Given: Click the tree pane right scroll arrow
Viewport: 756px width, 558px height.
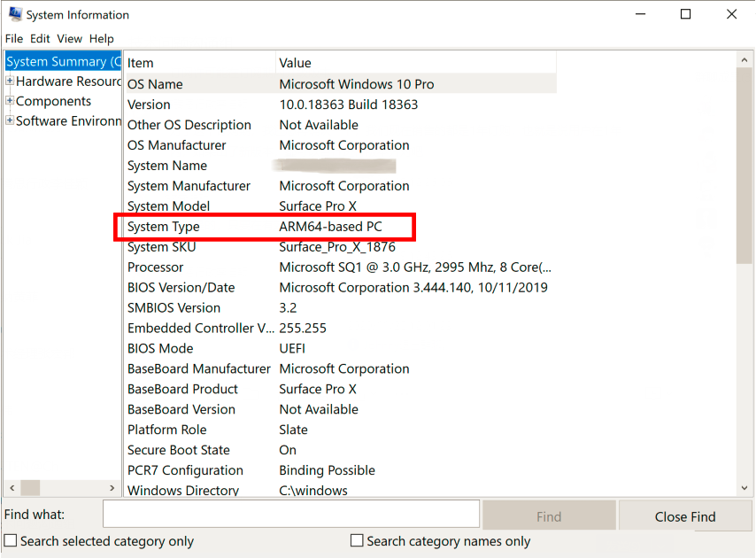Looking at the screenshot, I should coord(112,488).
